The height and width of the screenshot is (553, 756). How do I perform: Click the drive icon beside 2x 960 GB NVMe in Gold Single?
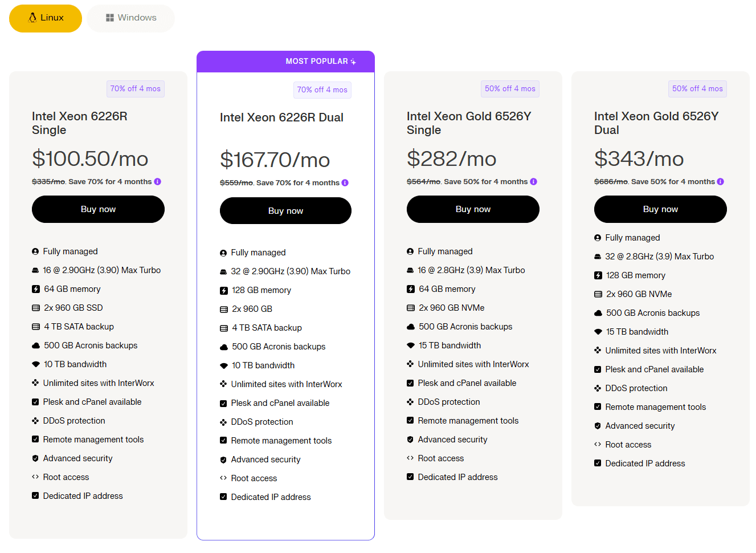point(411,308)
